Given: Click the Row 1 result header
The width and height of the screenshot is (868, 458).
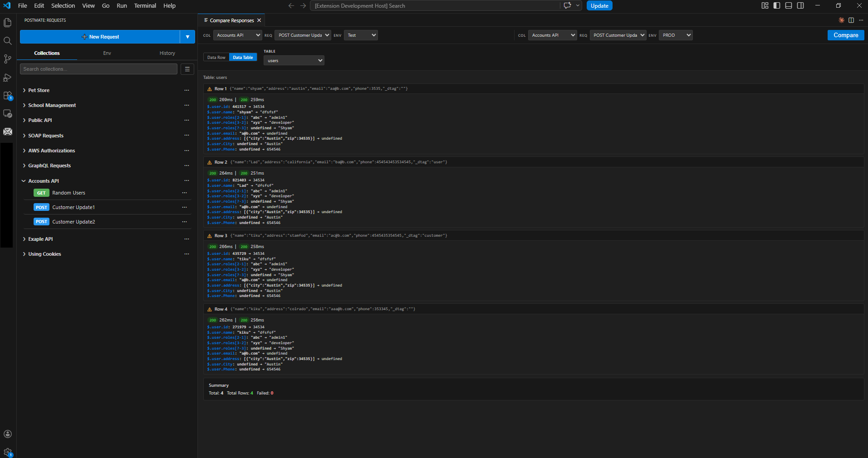Looking at the screenshot, I should (x=533, y=89).
